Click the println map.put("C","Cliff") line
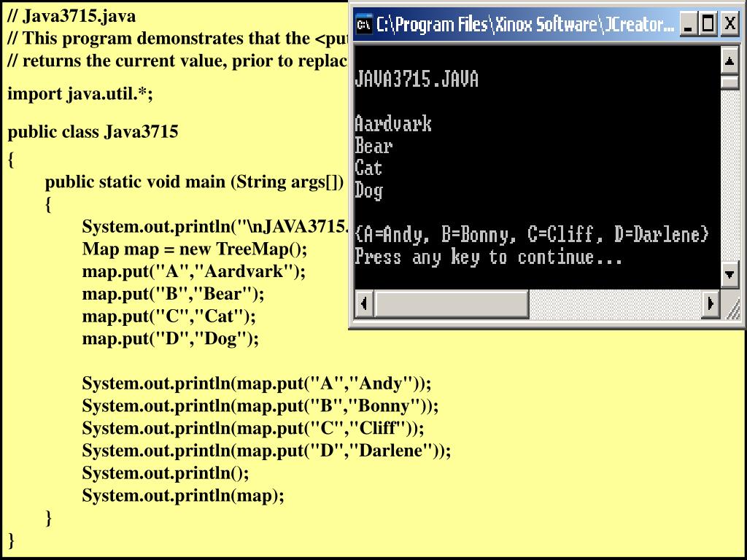 [x=253, y=428]
